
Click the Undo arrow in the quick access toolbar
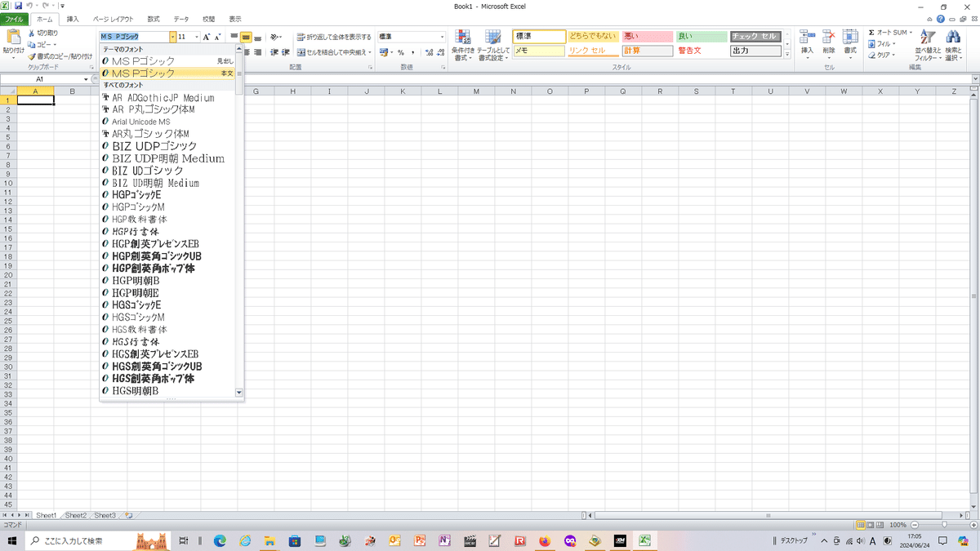(x=29, y=6)
